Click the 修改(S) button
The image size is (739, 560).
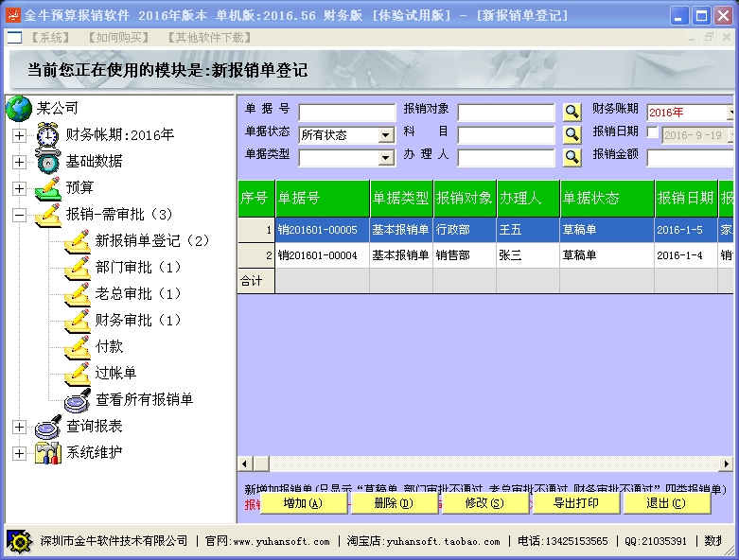point(484,503)
